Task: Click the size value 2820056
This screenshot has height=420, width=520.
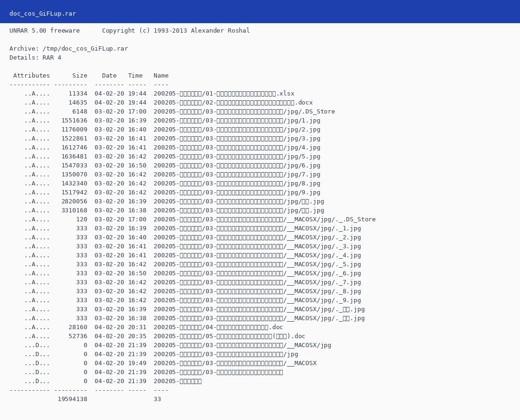Action: (x=74, y=201)
